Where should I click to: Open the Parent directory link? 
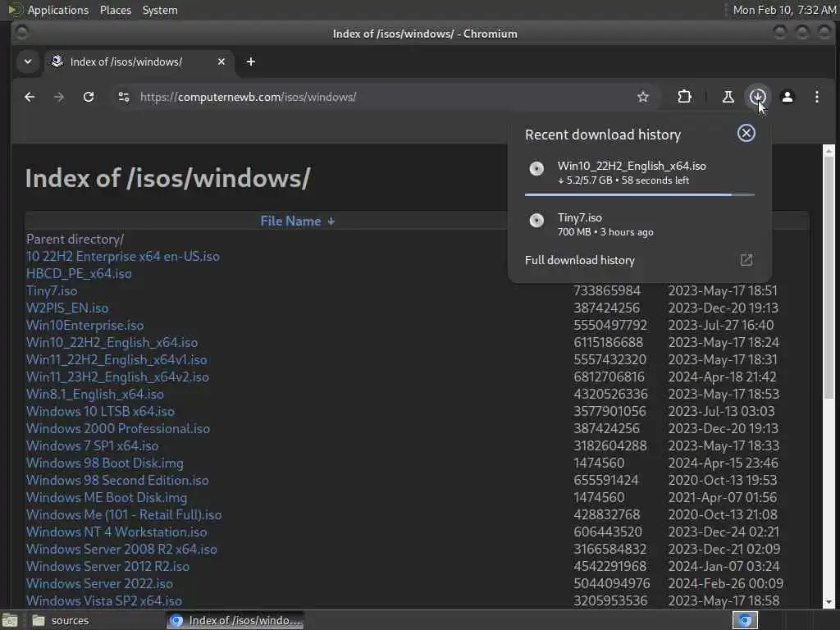(x=75, y=239)
